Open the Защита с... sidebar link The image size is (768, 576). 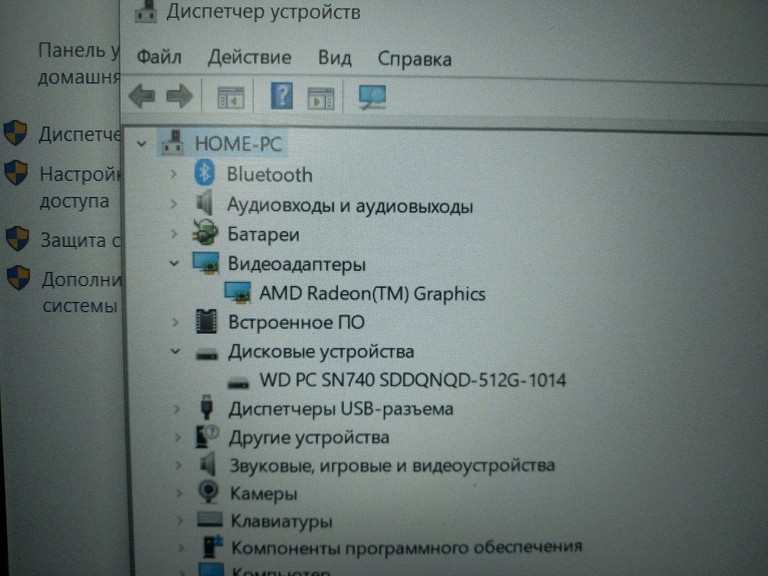(81, 240)
